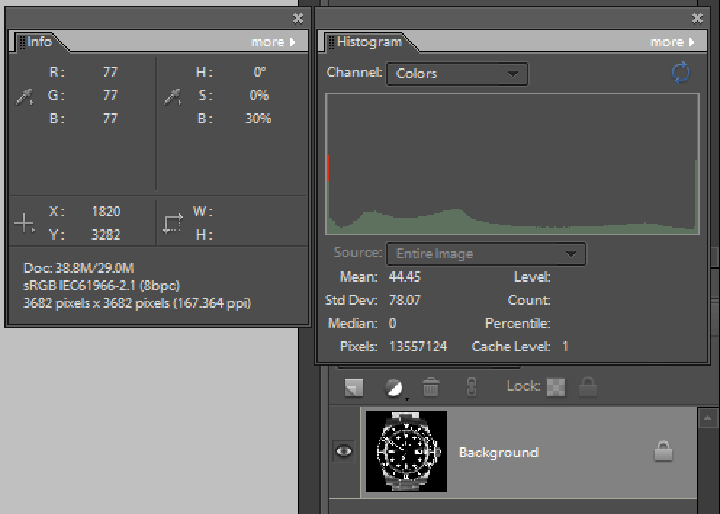Click layers panel scroll up arrow
The width and height of the screenshot is (720, 514).
point(708,418)
